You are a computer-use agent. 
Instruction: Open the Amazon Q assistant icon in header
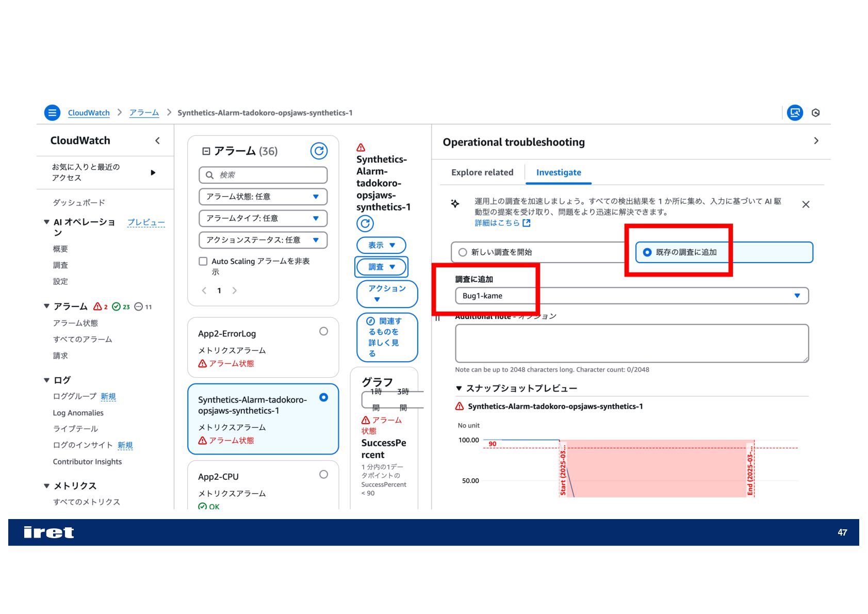click(795, 112)
